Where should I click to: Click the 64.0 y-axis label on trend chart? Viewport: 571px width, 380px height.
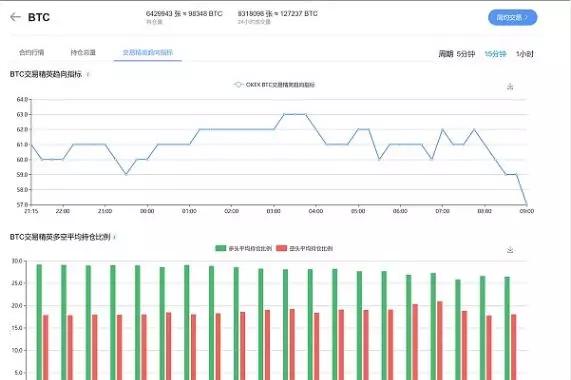[x=22, y=99]
